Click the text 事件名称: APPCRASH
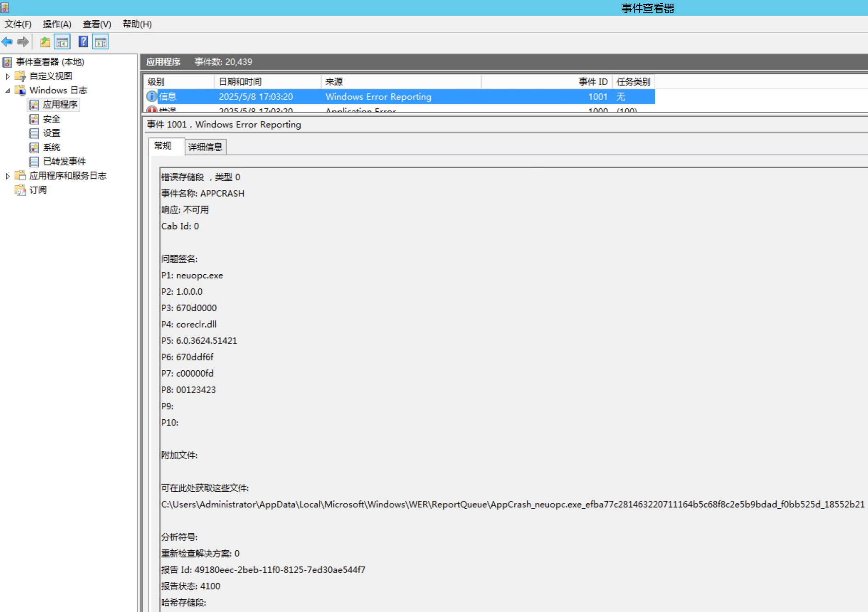Screen dimensions: 868x612 (203, 193)
